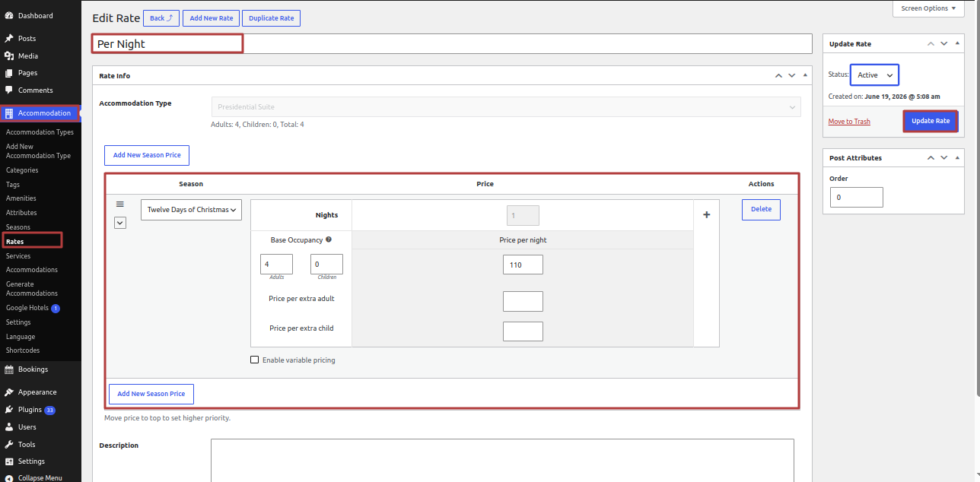This screenshot has width=980, height=482.
Task: Click the plus icon to add nights column
Action: click(706, 215)
